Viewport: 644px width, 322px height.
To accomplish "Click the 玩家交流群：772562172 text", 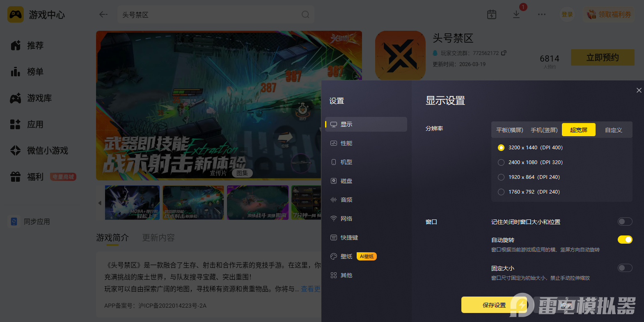I will click(470, 53).
